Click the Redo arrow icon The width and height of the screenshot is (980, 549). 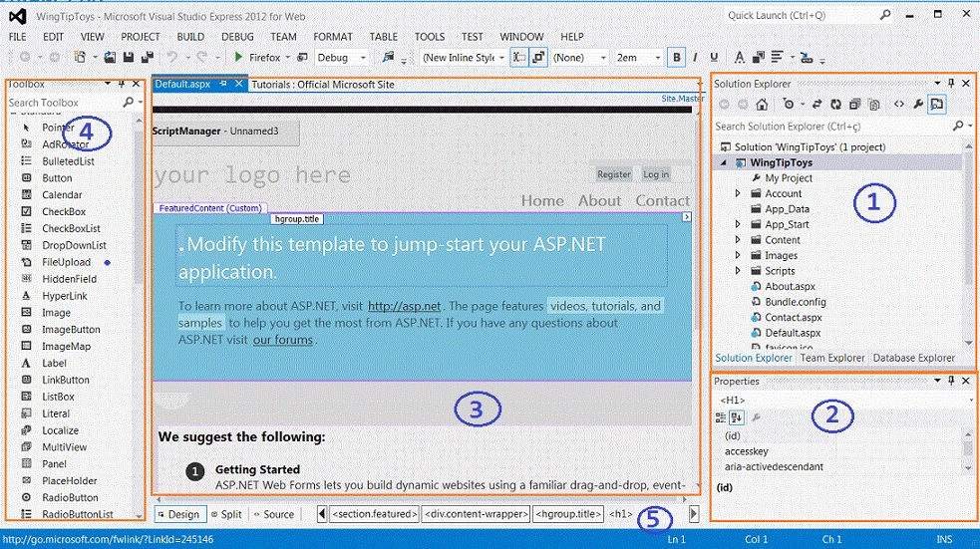click(201, 58)
